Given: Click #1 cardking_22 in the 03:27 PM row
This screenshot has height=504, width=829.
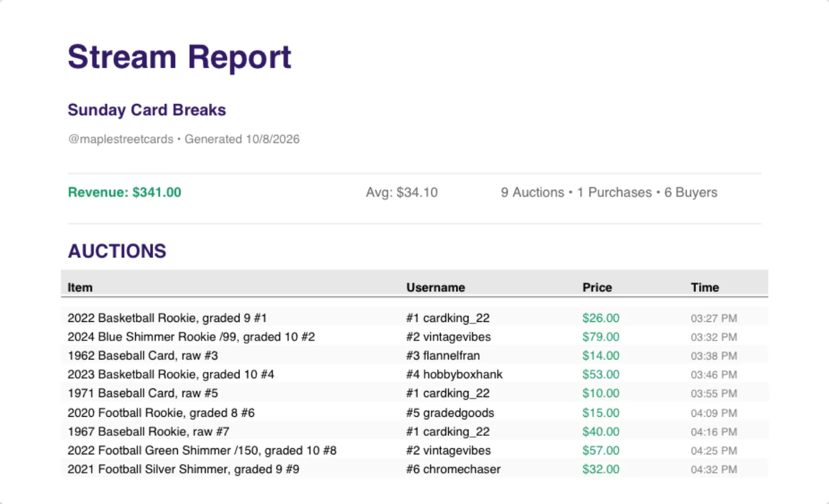Looking at the screenshot, I should (448, 318).
